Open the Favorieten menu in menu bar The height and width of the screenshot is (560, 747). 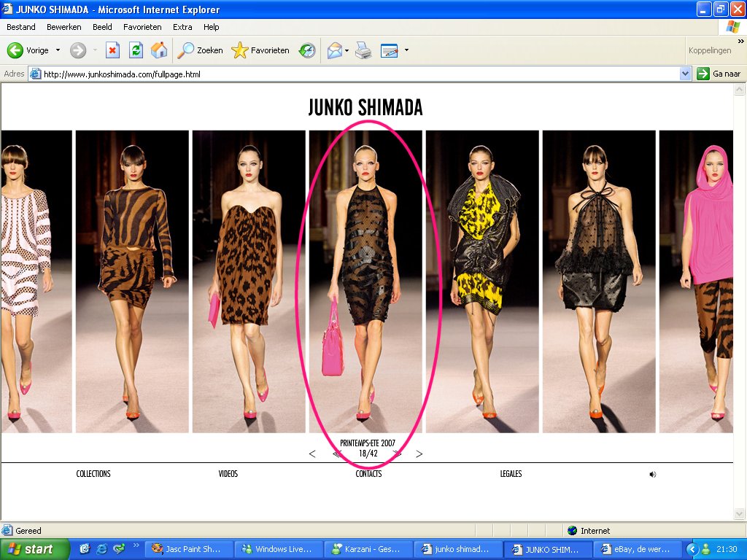142,27
